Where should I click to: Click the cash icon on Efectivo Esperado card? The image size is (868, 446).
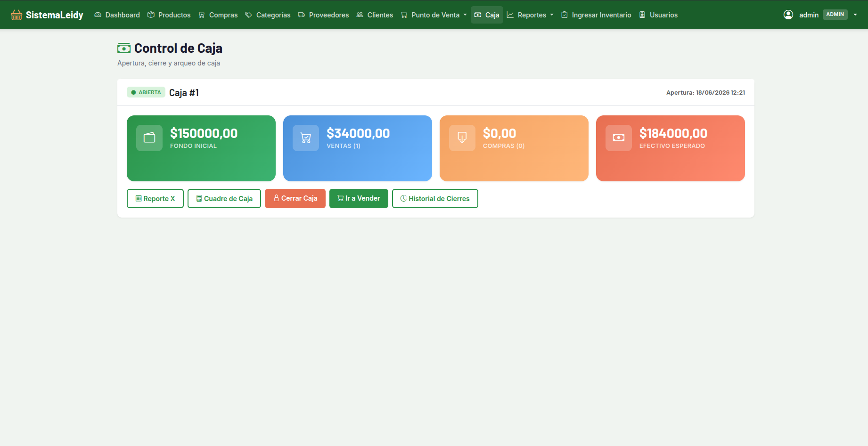pos(619,138)
